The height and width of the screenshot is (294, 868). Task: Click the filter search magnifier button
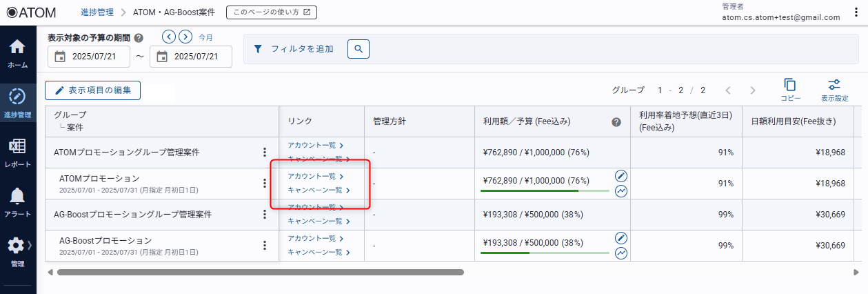point(359,49)
